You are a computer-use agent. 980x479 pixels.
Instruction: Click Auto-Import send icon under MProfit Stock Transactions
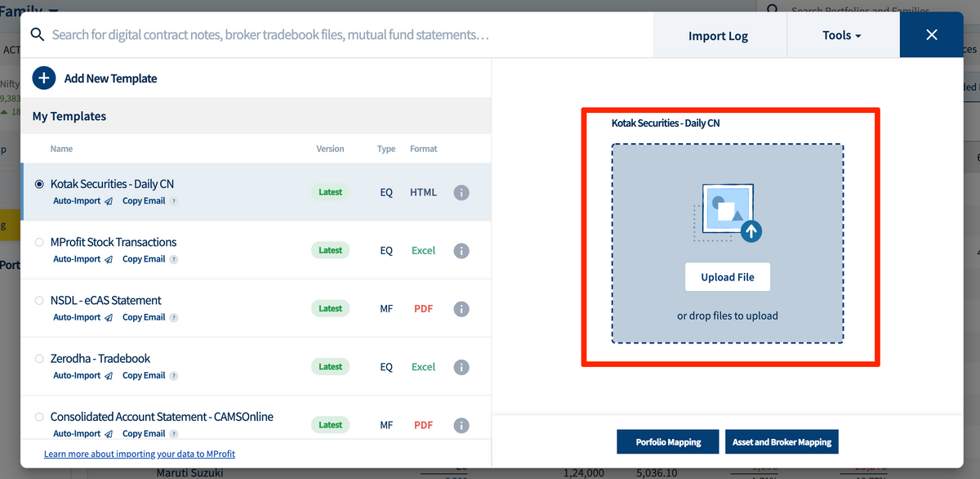(109, 259)
